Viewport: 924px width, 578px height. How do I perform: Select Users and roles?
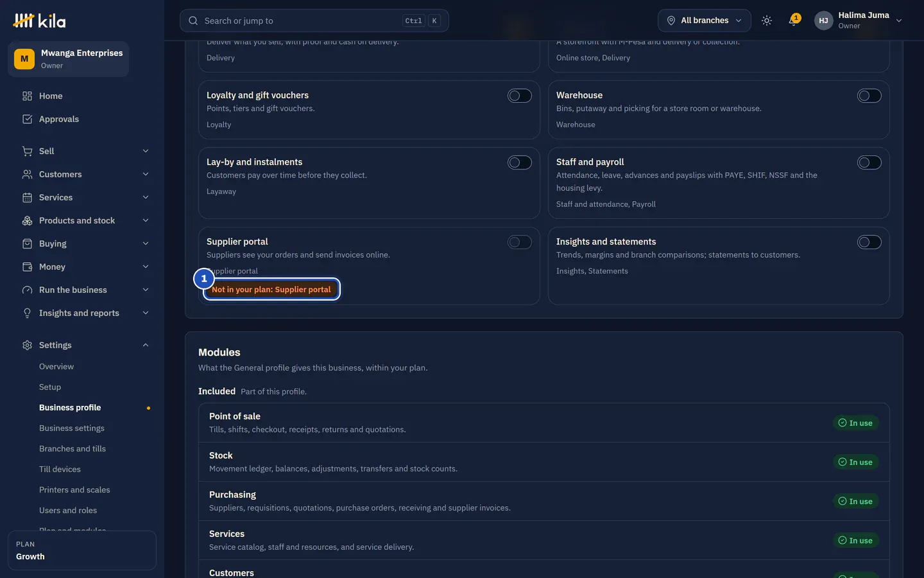[68, 511]
